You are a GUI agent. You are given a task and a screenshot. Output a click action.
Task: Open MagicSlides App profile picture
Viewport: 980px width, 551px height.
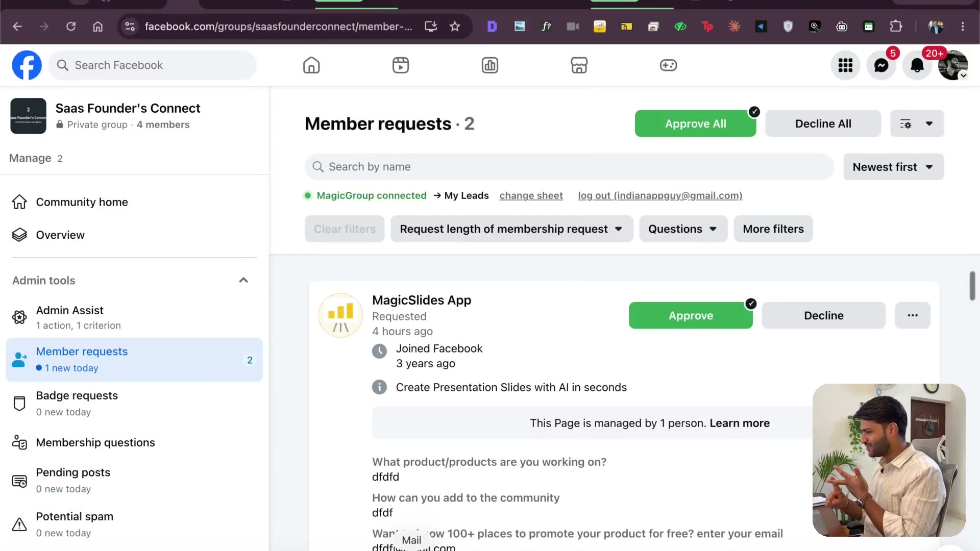tap(340, 315)
